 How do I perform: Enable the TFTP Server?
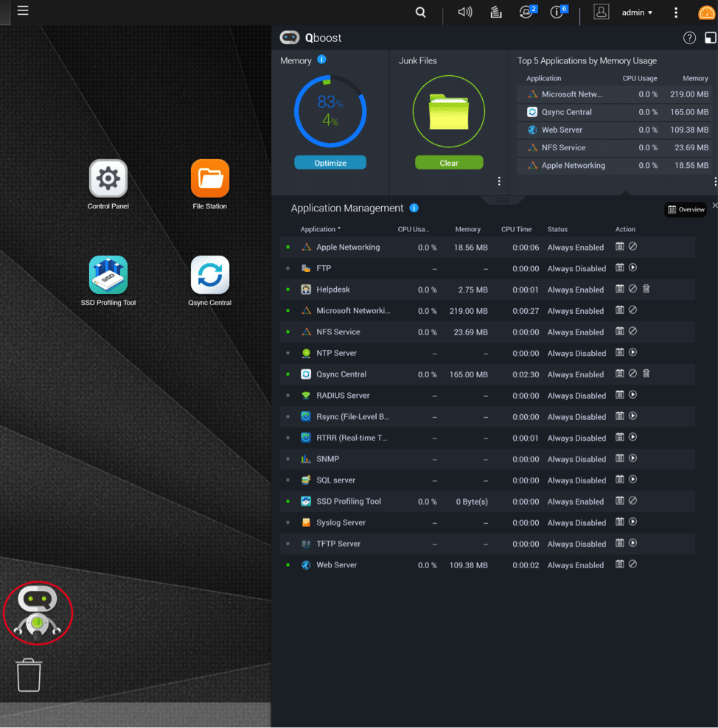[632, 543]
